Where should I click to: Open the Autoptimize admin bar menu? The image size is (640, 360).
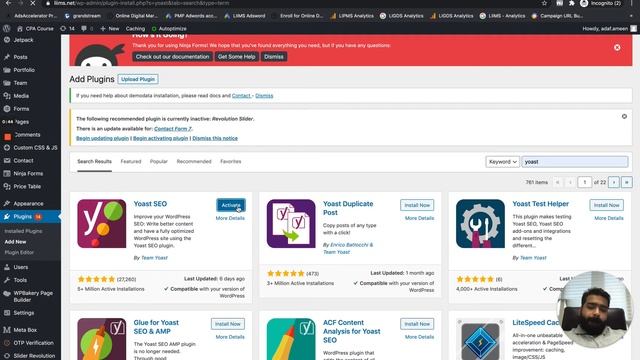pyautogui.click(x=169, y=29)
